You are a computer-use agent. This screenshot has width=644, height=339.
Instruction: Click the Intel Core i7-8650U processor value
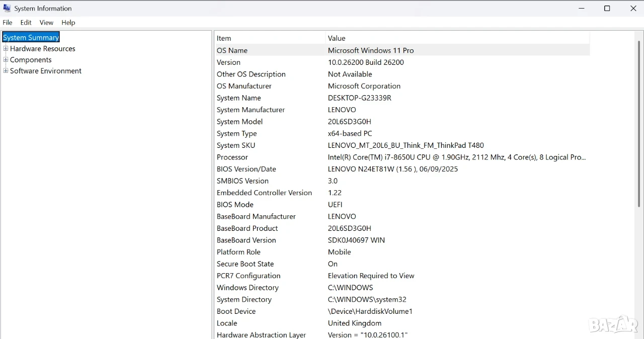[x=457, y=157]
